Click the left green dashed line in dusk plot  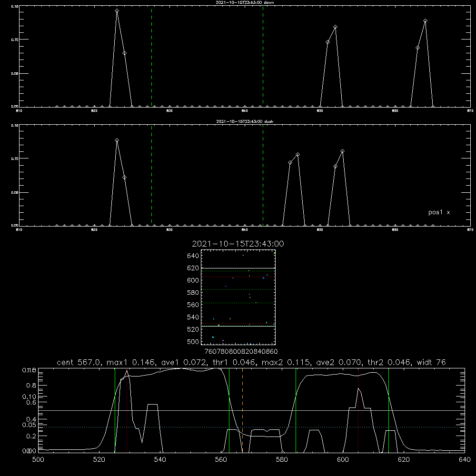point(151,175)
